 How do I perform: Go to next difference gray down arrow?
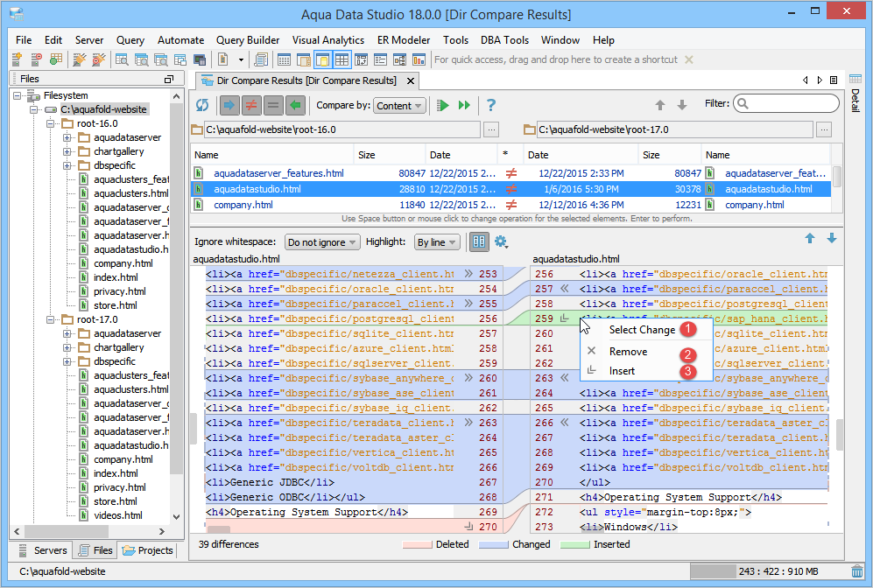pos(681,105)
